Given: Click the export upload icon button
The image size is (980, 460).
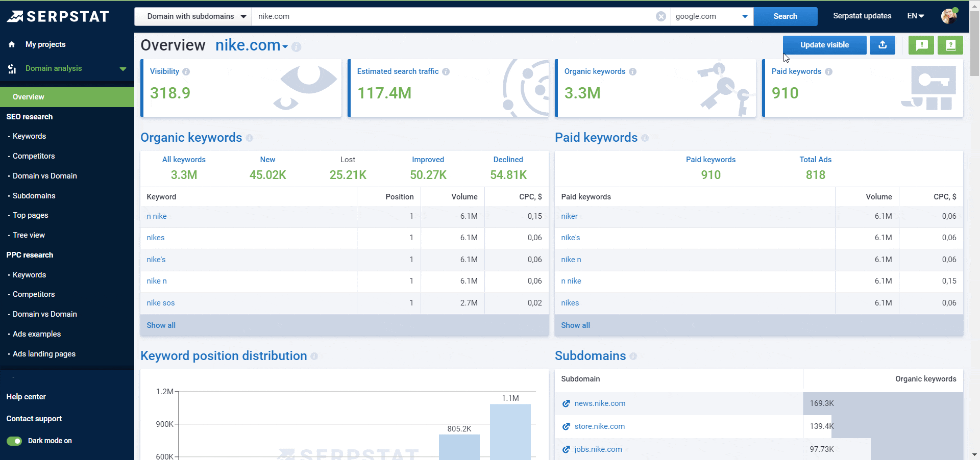Looking at the screenshot, I should 882,45.
